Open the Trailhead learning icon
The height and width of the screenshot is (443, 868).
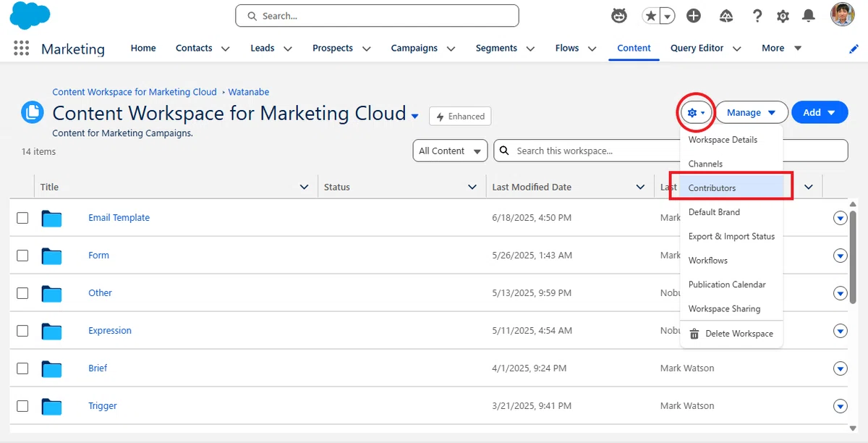click(726, 16)
